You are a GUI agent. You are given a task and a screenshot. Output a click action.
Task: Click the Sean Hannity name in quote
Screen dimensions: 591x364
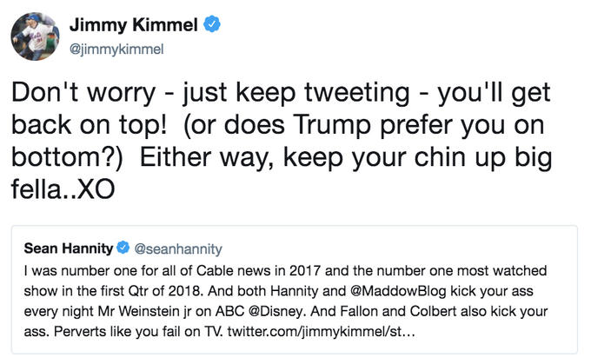(x=69, y=248)
